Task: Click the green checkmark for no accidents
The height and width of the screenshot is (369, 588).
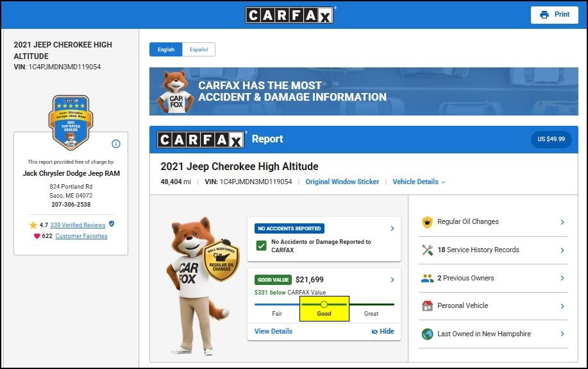Action: 262,246
